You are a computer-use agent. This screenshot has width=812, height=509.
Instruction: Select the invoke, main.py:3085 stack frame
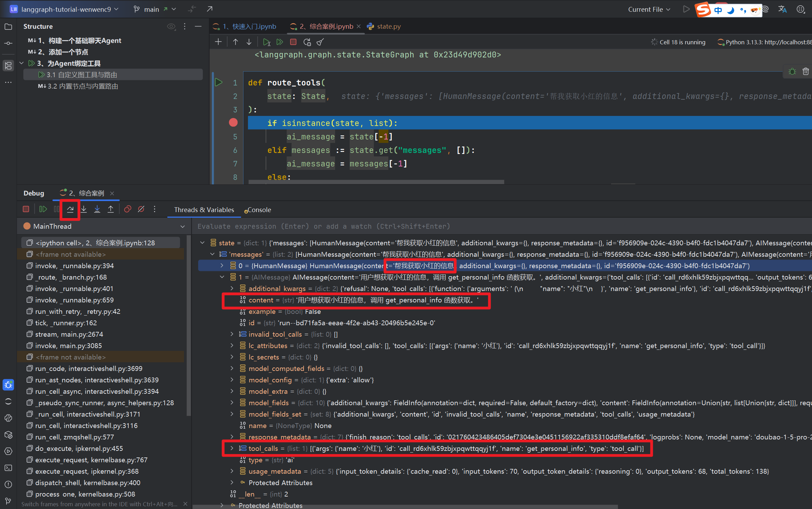point(68,346)
